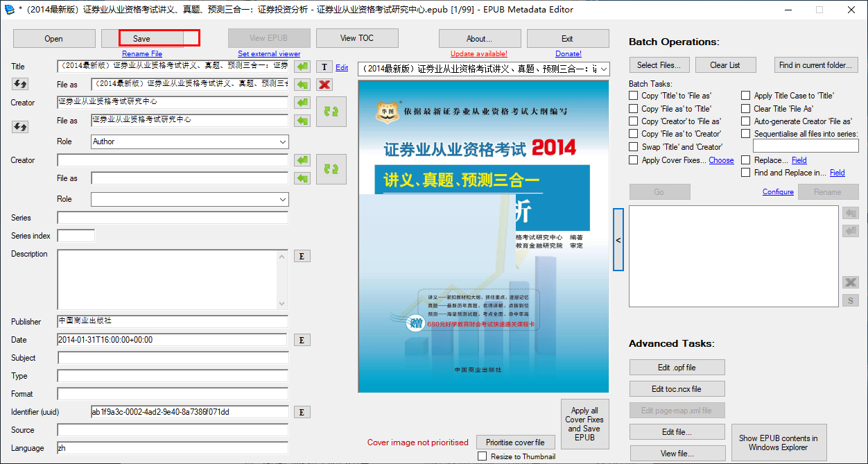868x464 pixels.
Task: Click the Publisher input field
Action: point(173,322)
